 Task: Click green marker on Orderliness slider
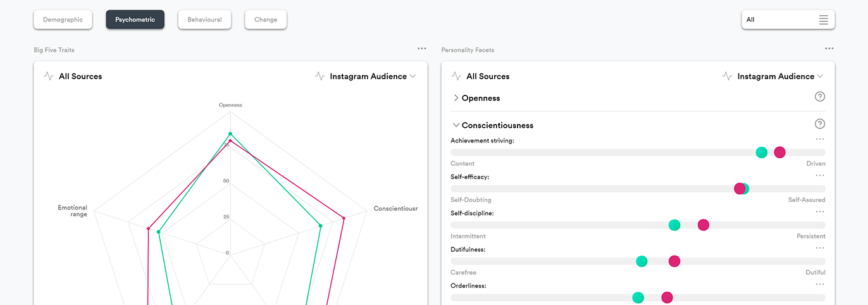[638, 297]
